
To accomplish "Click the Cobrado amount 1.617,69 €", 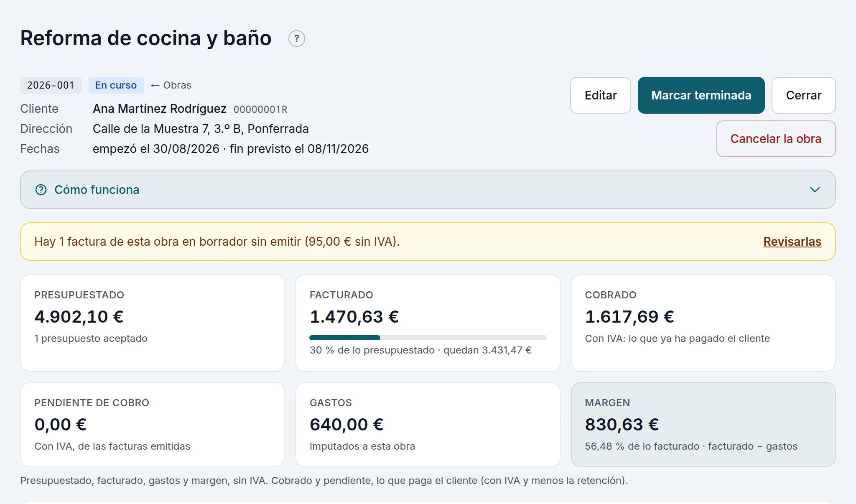I will pyautogui.click(x=629, y=317).
